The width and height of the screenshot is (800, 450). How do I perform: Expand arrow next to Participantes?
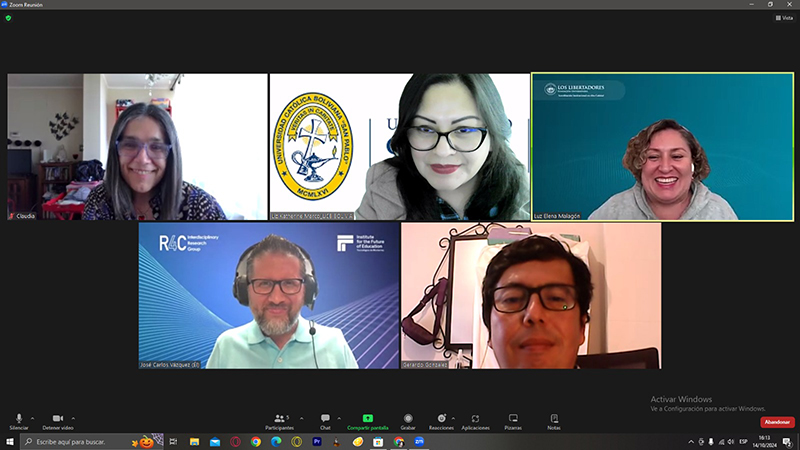(x=297, y=417)
